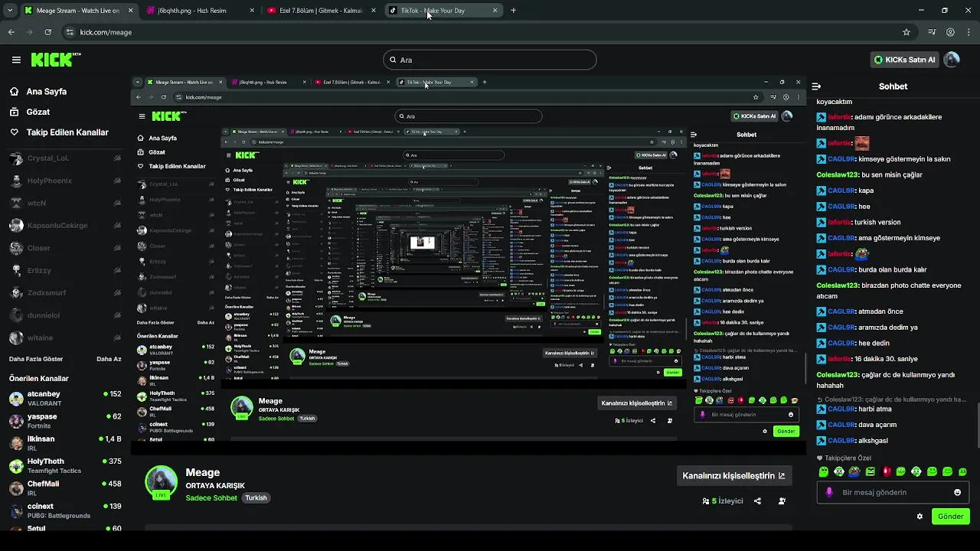Open wtcN in the outer followed channels list
This screenshot has height=551, width=980.
tap(65, 203)
